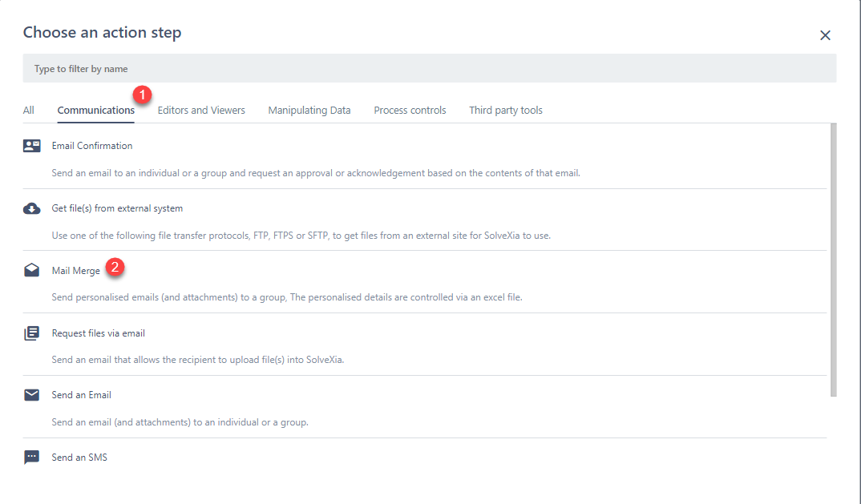
Task: Select the Communications tab
Action: coord(96,111)
